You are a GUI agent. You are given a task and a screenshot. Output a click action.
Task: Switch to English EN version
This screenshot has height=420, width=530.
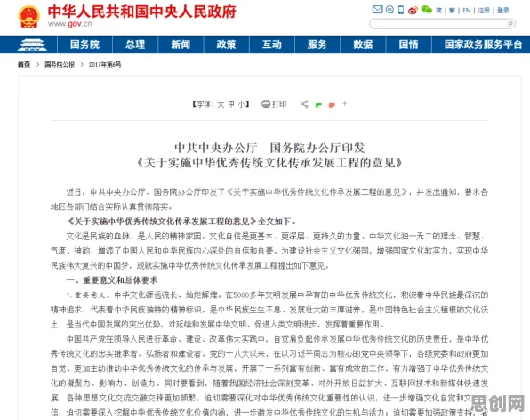(x=467, y=11)
